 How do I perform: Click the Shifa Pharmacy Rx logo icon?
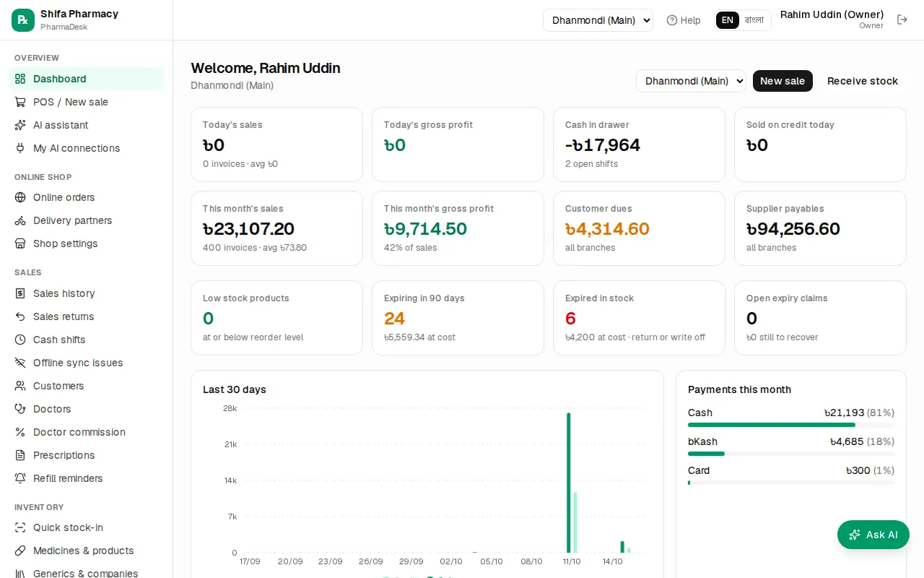(x=23, y=20)
